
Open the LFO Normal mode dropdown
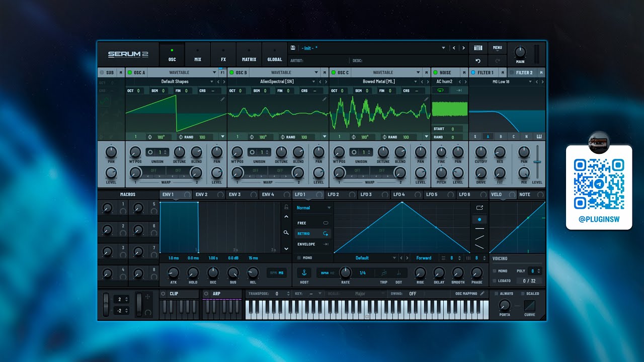pyautogui.click(x=313, y=208)
